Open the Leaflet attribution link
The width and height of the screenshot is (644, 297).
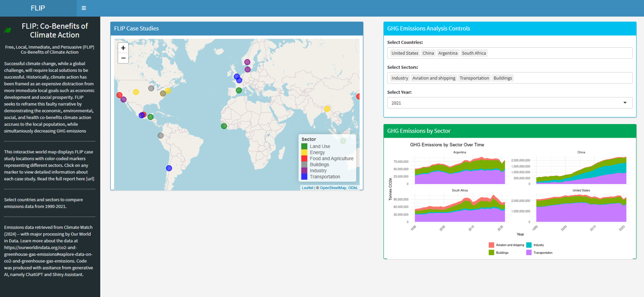pos(307,188)
